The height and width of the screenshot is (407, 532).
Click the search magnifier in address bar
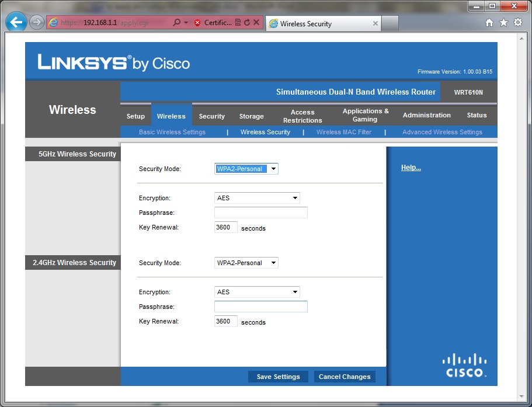coord(176,23)
